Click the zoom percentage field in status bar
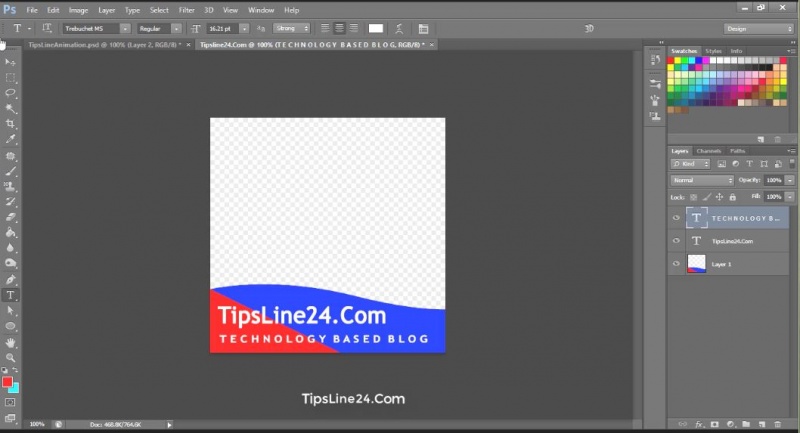800x433 pixels. coord(37,424)
